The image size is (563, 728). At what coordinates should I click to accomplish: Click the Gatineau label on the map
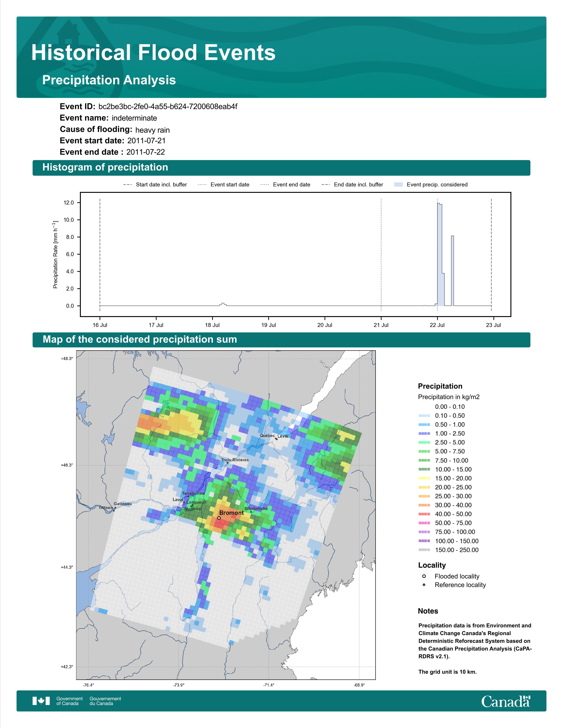[123, 504]
